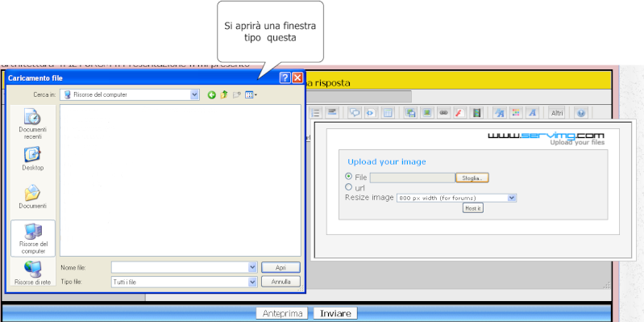Viewport: 644px width, 322px height.
Task: Open editor help with the blue question icon
Action: 580,113
